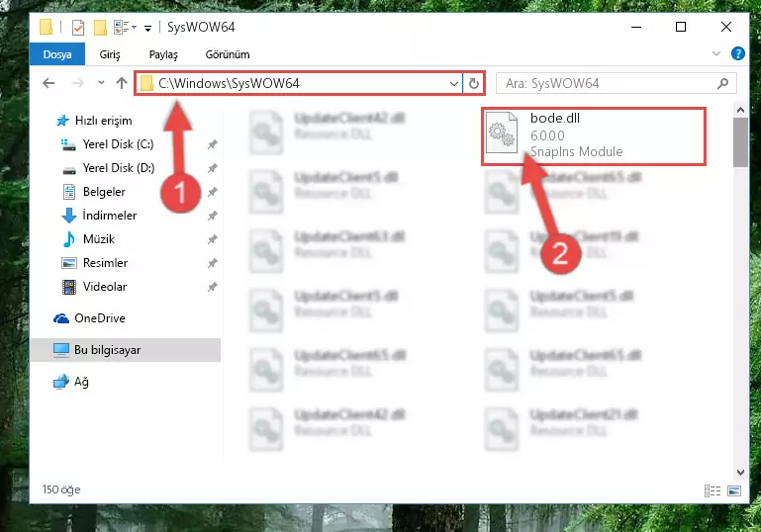
Task: Click the pin icon beside Müzik
Action: tap(212, 239)
